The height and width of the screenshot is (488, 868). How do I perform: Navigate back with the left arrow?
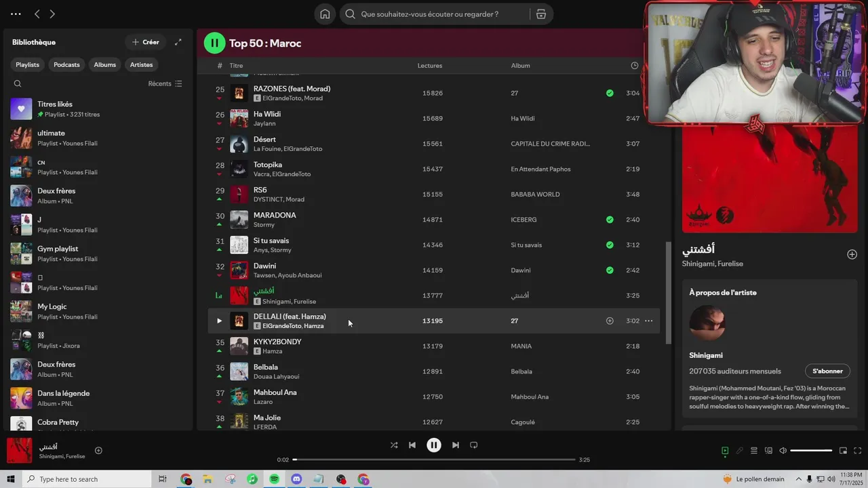pos(37,14)
